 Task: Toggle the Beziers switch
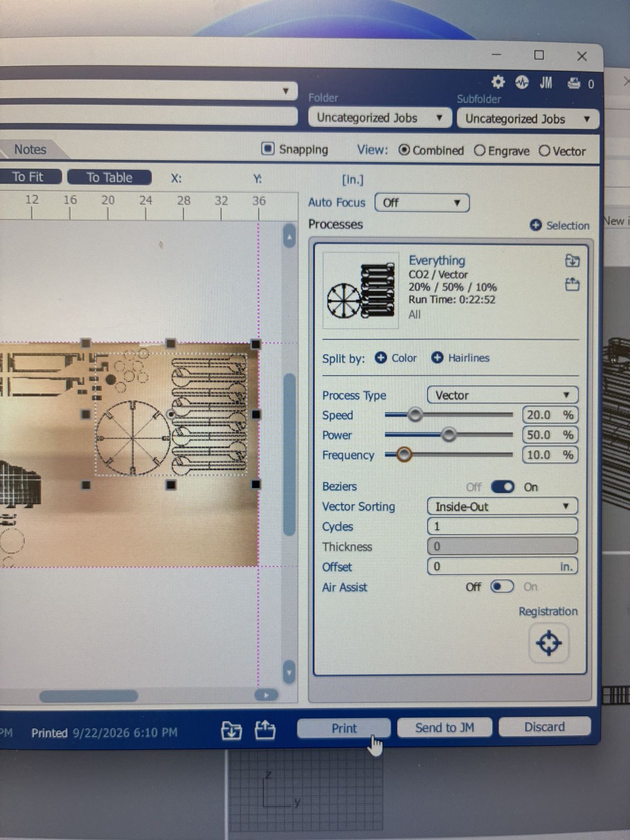[x=502, y=487]
